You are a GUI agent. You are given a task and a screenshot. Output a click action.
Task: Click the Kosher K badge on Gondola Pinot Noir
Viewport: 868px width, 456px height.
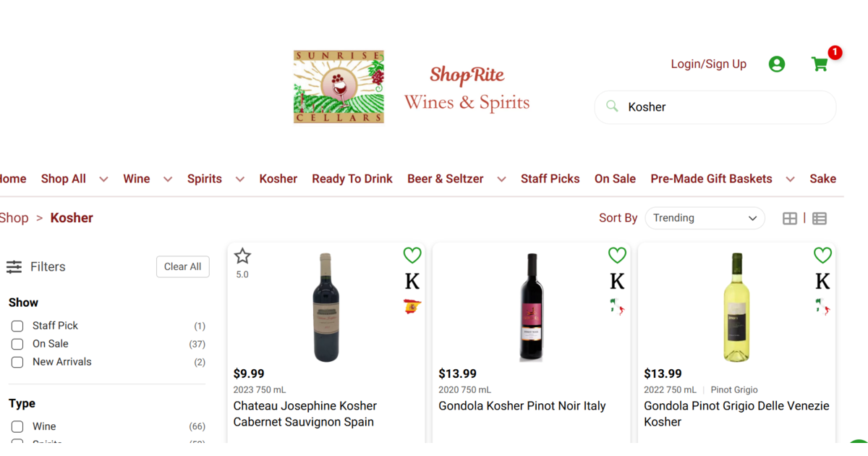click(617, 281)
